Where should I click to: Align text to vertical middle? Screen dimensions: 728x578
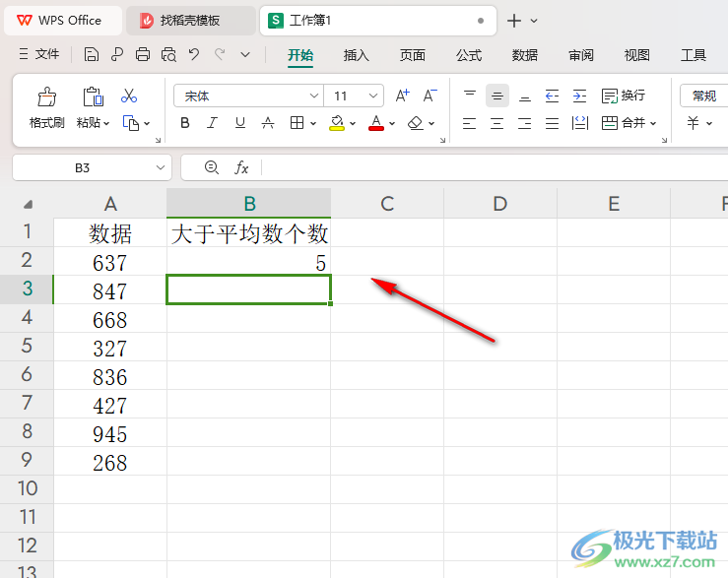pyautogui.click(x=497, y=96)
